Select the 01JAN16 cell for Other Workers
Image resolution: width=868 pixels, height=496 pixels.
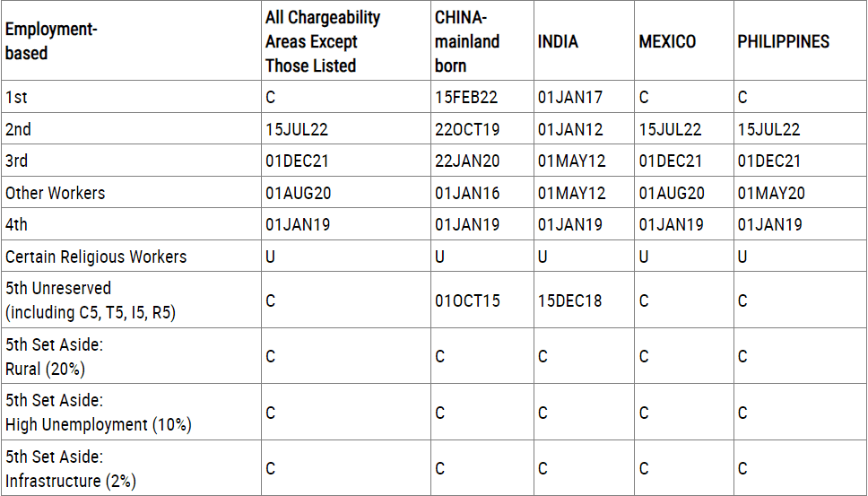pos(467,193)
